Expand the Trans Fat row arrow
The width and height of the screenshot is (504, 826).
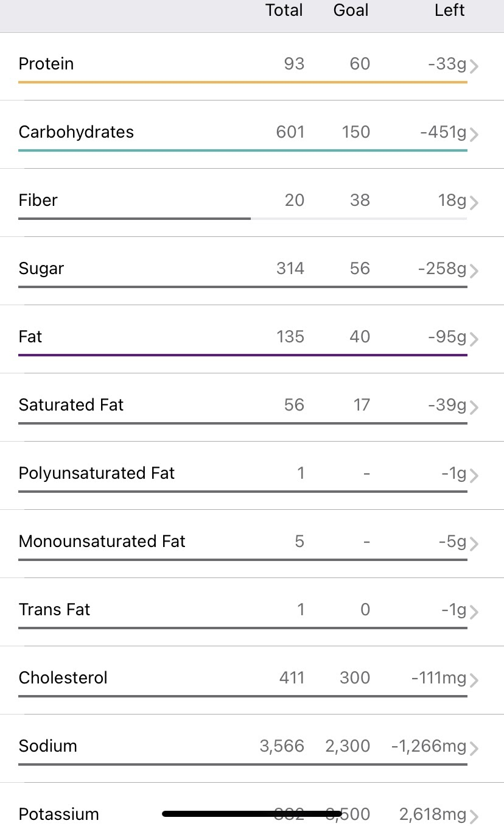(474, 612)
